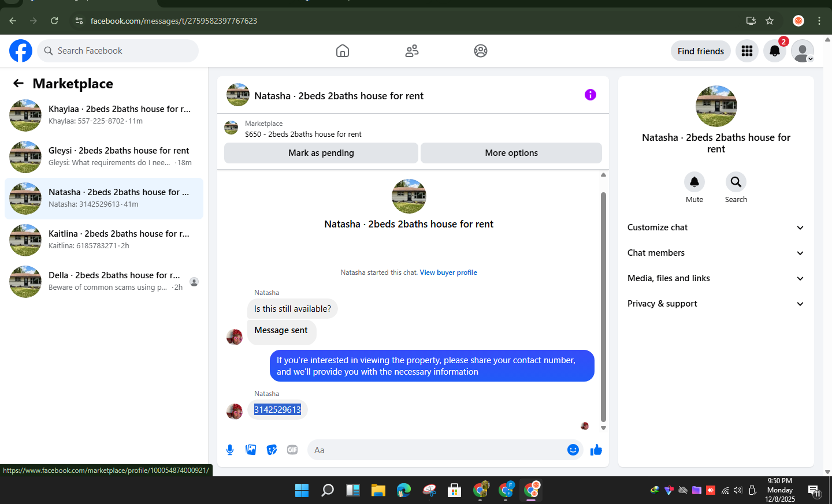Open the account profile avatar menu
The width and height of the screenshot is (832, 504).
point(803,51)
